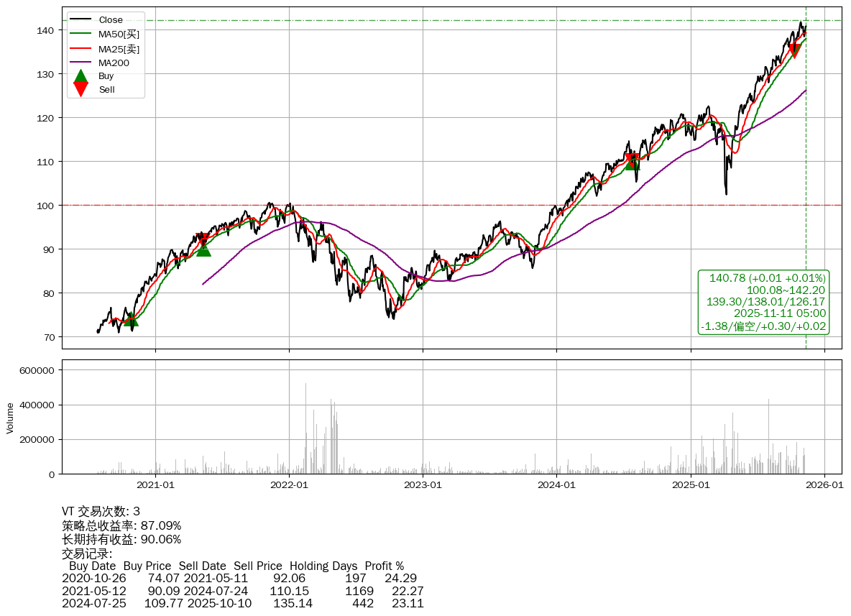Select the trade record row starting 2020-10-26
Viewport: 851px width, 616px height.
coord(239,578)
